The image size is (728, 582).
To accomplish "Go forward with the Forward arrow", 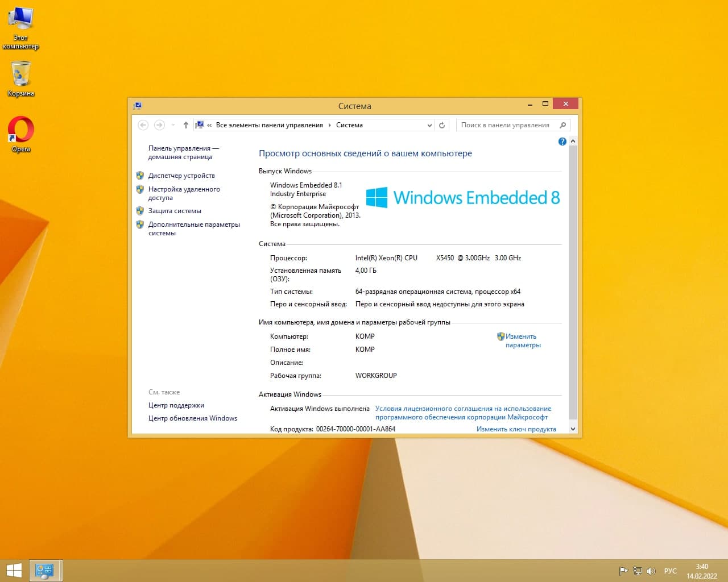I will point(159,125).
